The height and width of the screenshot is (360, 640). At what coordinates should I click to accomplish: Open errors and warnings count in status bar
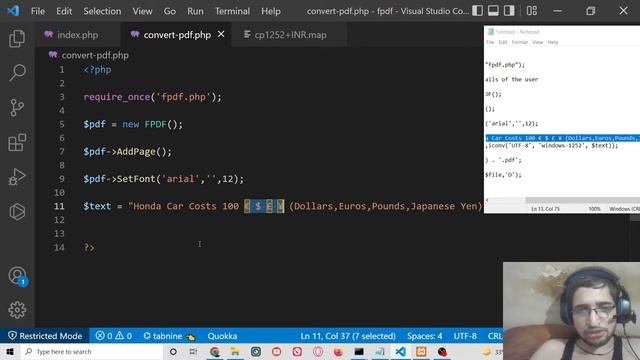coord(113,336)
